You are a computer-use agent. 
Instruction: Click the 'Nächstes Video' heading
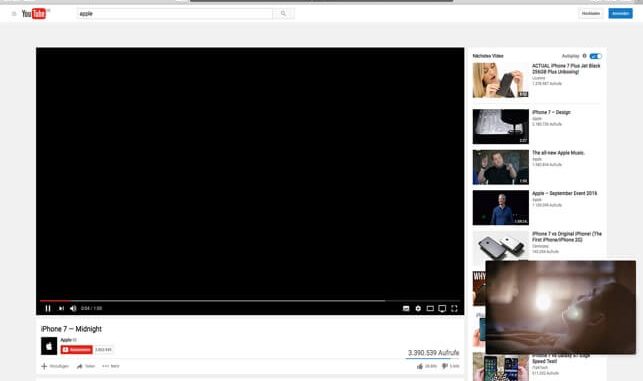click(x=488, y=56)
